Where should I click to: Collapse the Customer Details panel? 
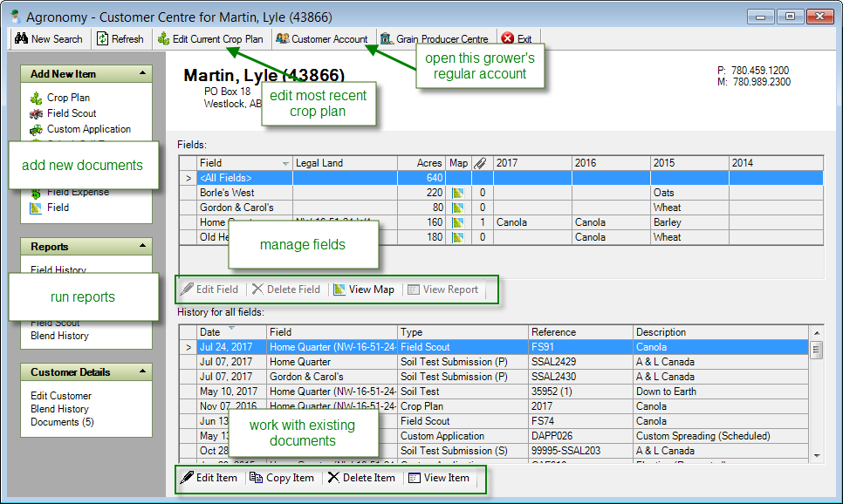point(142,371)
